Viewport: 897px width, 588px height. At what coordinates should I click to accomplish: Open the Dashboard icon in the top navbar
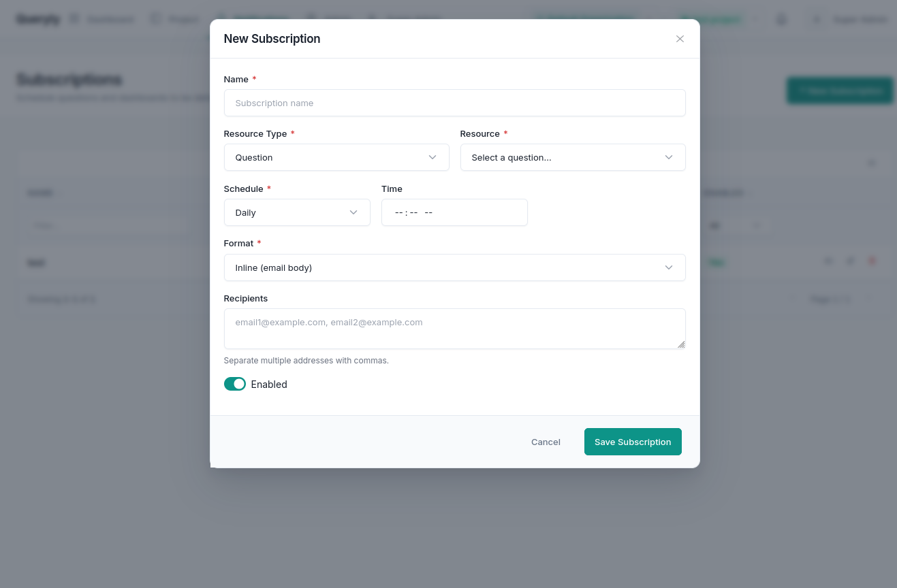tap(74, 19)
